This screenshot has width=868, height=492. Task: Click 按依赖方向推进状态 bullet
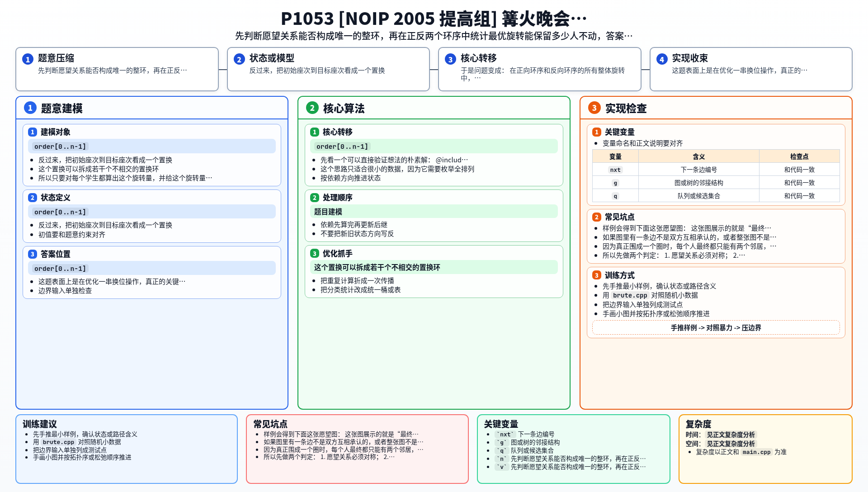point(350,178)
